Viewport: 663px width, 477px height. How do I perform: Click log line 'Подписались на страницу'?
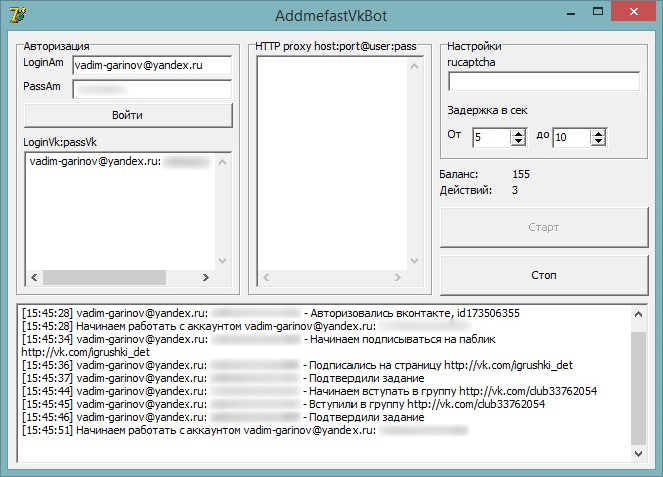pos(297,365)
